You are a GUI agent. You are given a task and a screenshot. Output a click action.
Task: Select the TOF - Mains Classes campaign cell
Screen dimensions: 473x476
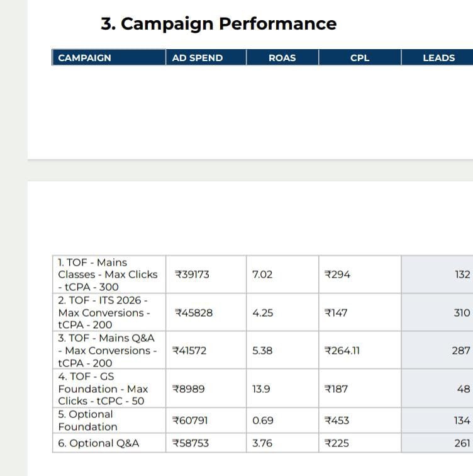(108, 275)
